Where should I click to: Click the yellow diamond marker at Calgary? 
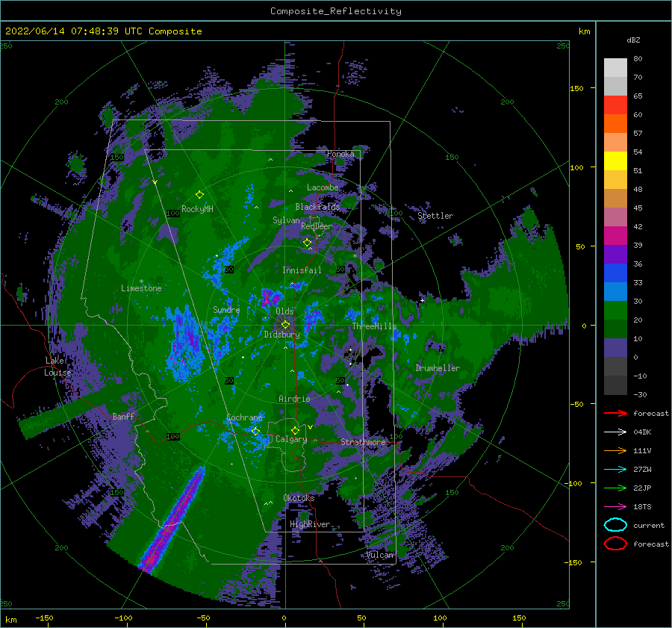pyautogui.click(x=295, y=430)
